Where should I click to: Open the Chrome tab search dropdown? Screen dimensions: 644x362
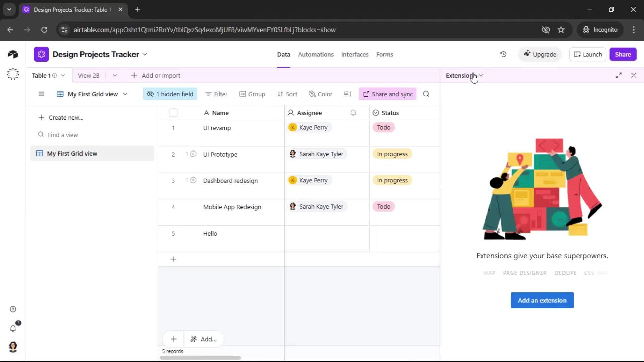9,9
